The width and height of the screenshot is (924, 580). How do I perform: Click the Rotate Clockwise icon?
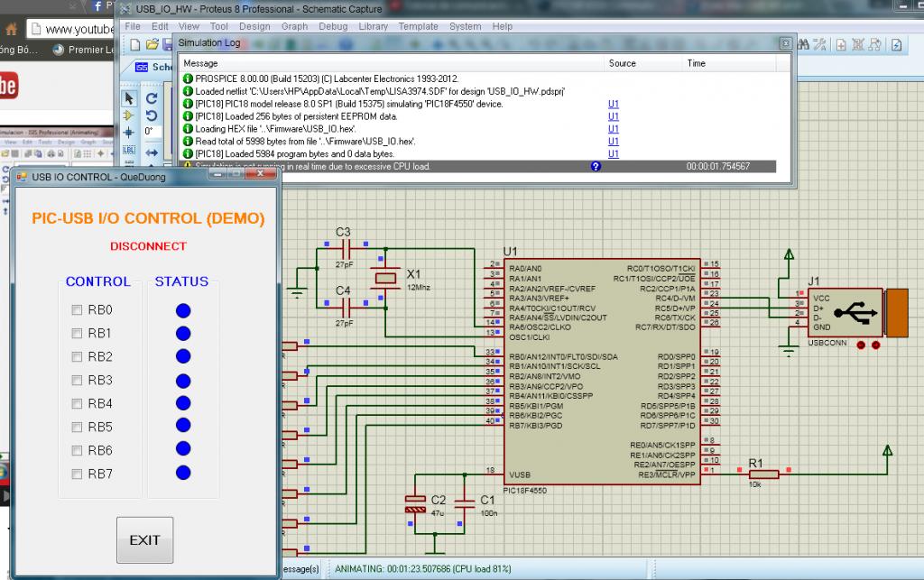(x=152, y=98)
